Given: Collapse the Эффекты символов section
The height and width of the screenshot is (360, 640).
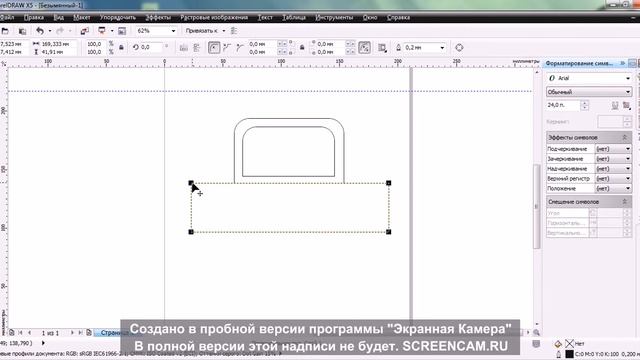Looking at the screenshot, I should point(624,138).
